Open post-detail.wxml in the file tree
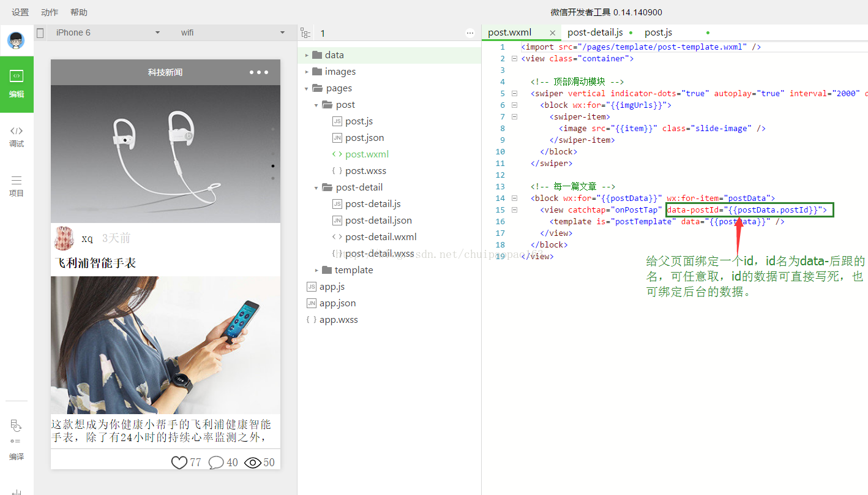 [381, 237]
